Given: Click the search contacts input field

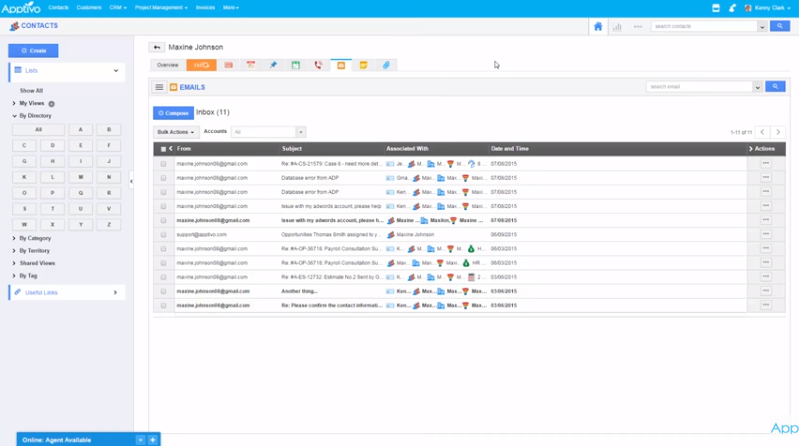Looking at the screenshot, I should pyautogui.click(x=706, y=27).
